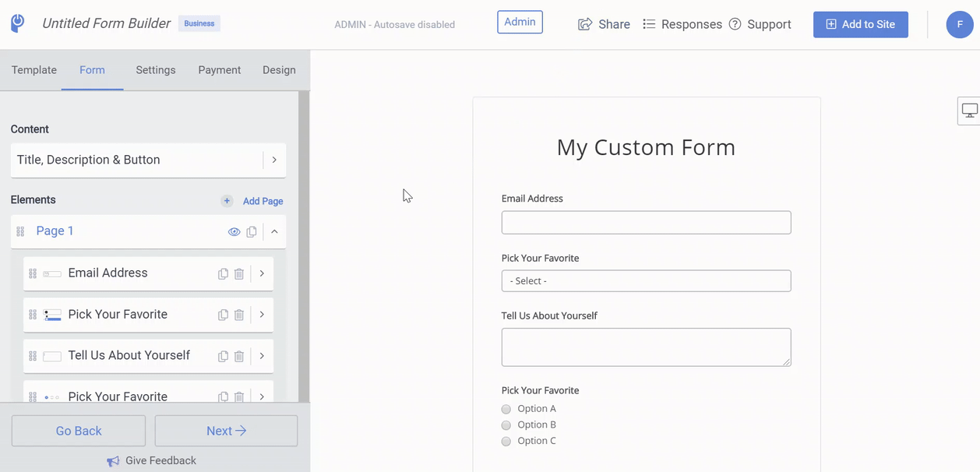The width and height of the screenshot is (980, 472).
Task: Click the Tell Us About Yourself textarea
Action: coord(647,347)
